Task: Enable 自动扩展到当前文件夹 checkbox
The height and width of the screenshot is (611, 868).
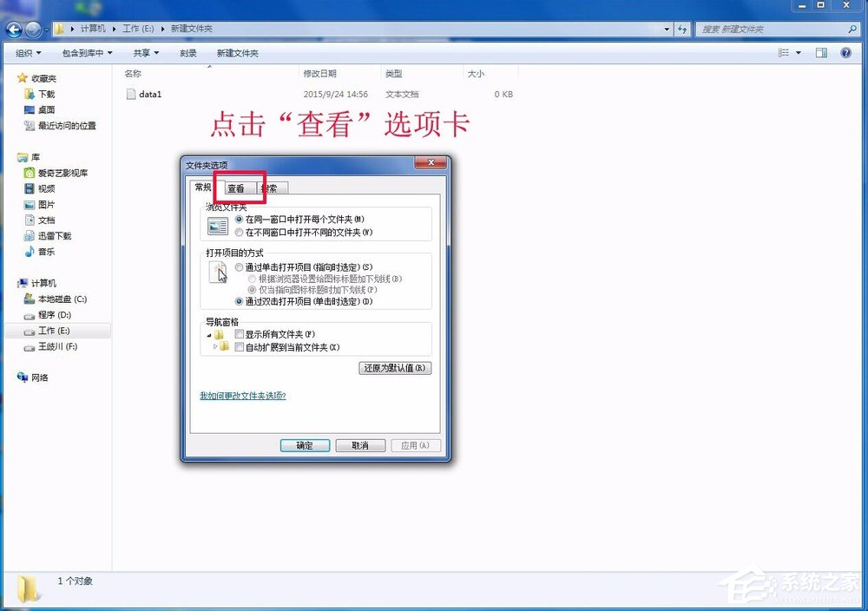Action: [240, 345]
